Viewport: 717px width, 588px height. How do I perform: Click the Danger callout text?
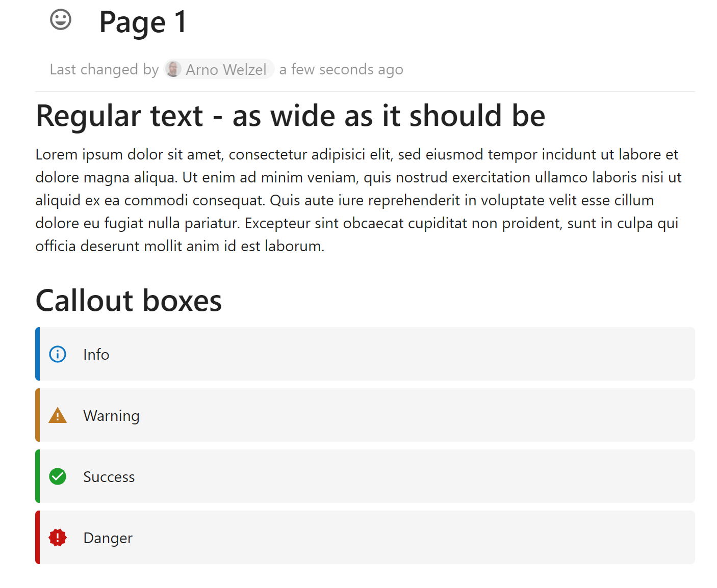108,538
